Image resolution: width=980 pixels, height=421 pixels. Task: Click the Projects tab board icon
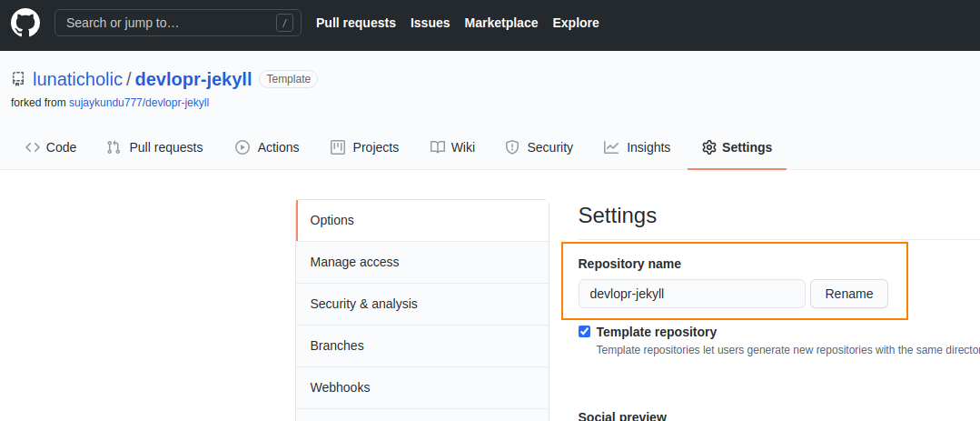[x=338, y=147]
